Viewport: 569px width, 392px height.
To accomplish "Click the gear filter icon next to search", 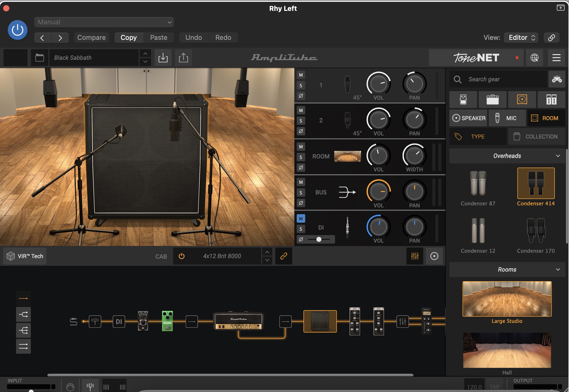I will click(x=557, y=79).
